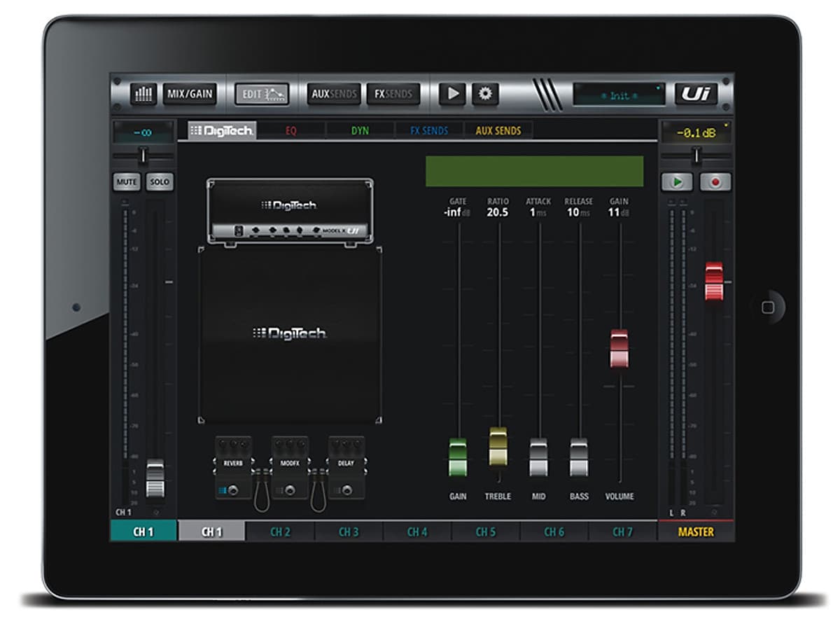Click the ATTACK 1 ms value
840x624 pixels.
[x=538, y=212]
